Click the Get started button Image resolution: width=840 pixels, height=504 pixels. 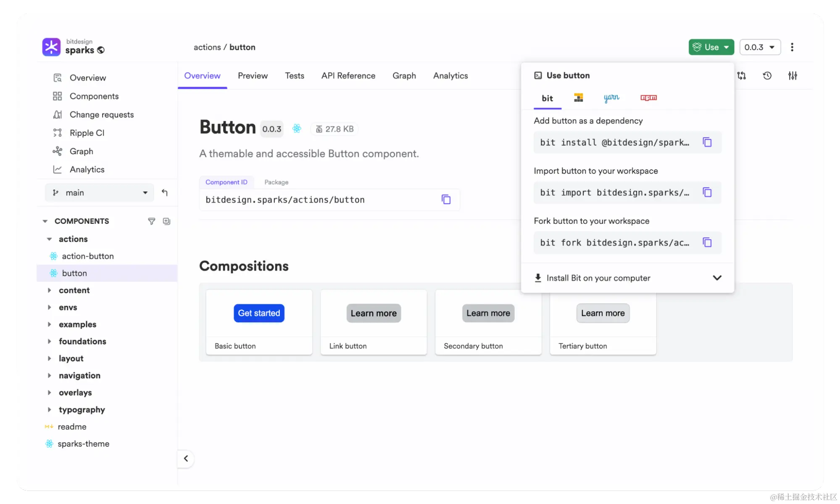(259, 313)
